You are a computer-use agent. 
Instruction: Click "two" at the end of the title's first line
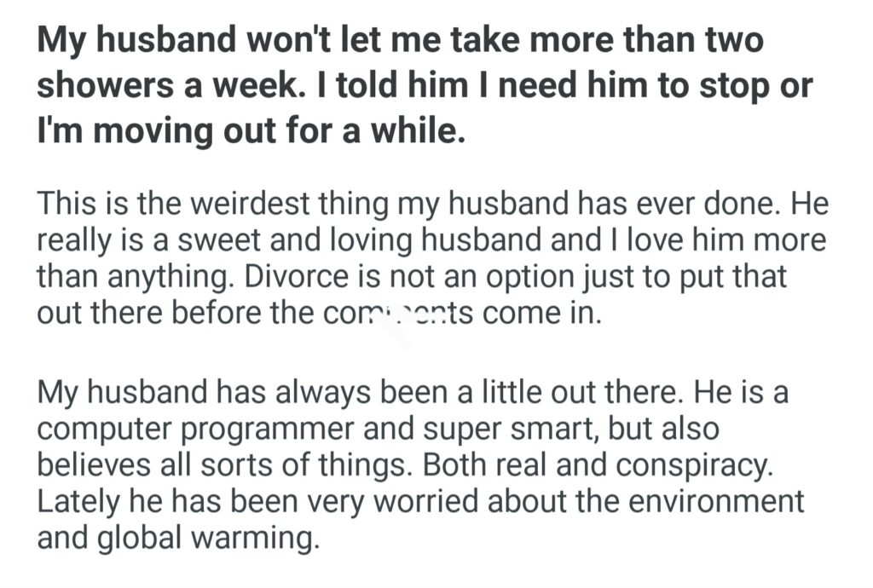click(x=731, y=41)
